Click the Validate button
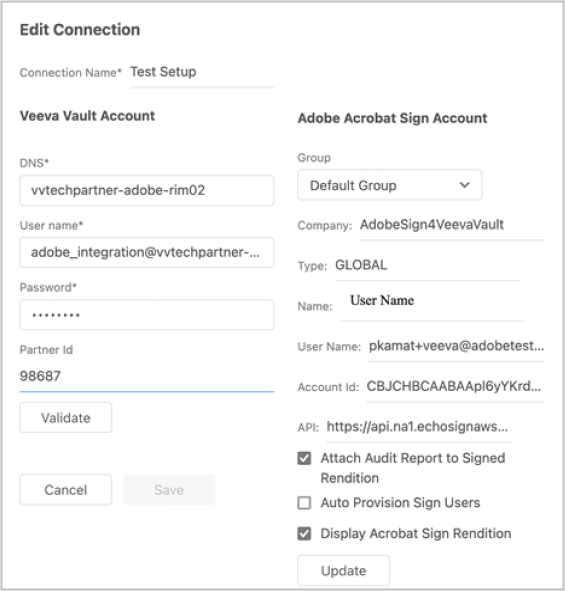This screenshot has height=591, width=565. coord(66,418)
